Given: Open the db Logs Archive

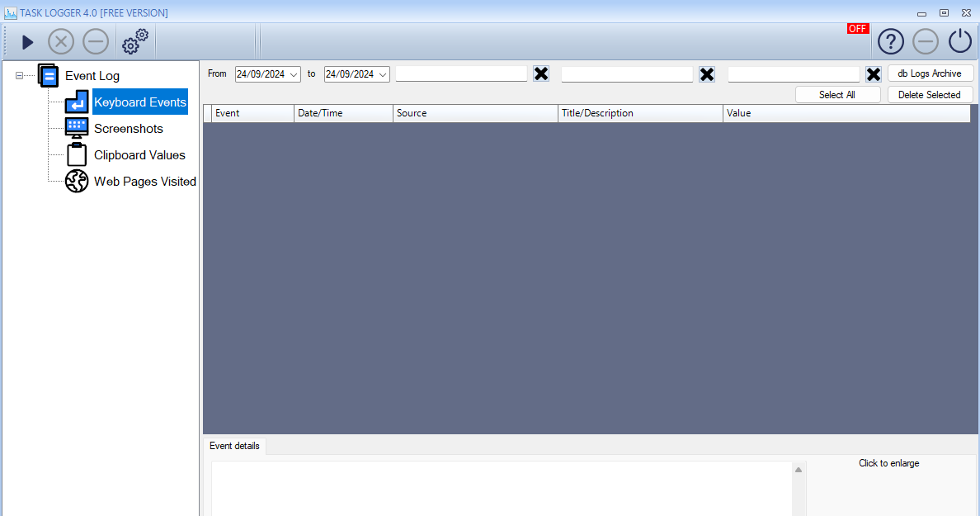Looking at the screenshot, I should [x=930, y=73].
